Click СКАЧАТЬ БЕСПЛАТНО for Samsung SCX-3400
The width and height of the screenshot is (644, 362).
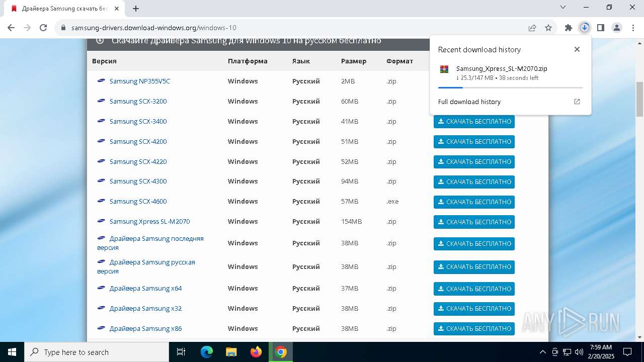[x=474, y=122]
